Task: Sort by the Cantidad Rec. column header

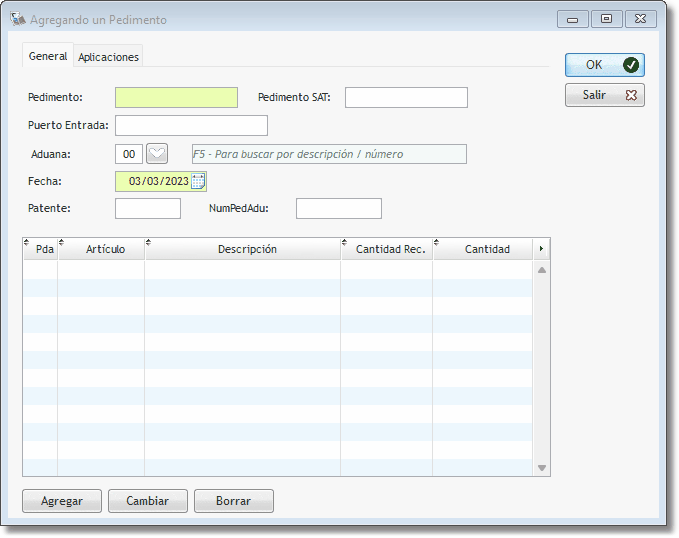Action: 387,249
